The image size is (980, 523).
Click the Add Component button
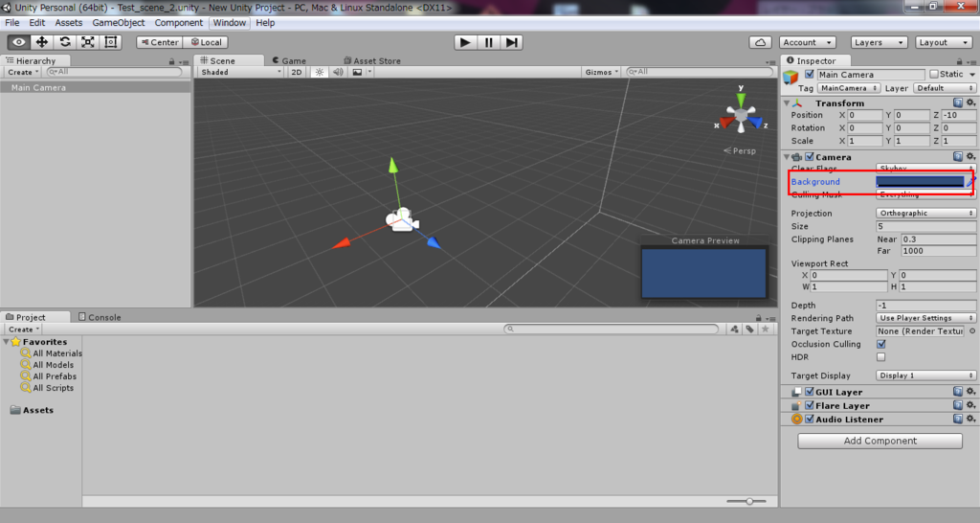[880, 441]
